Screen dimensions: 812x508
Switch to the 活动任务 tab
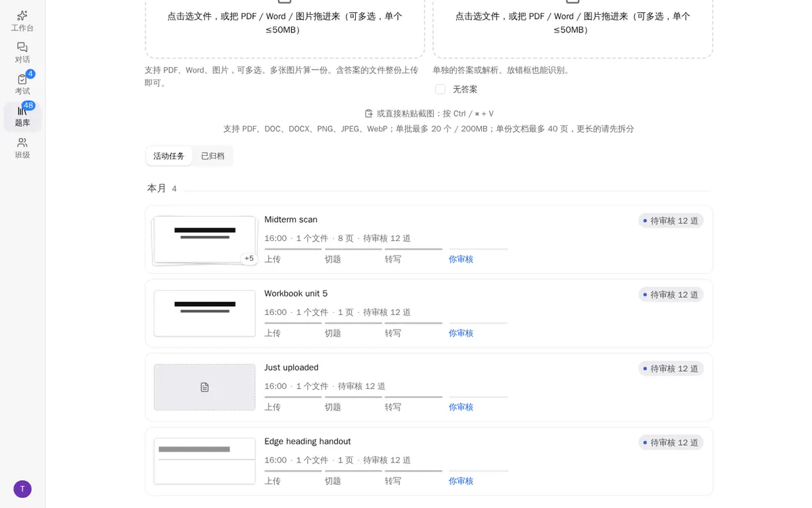click(169, 156)
